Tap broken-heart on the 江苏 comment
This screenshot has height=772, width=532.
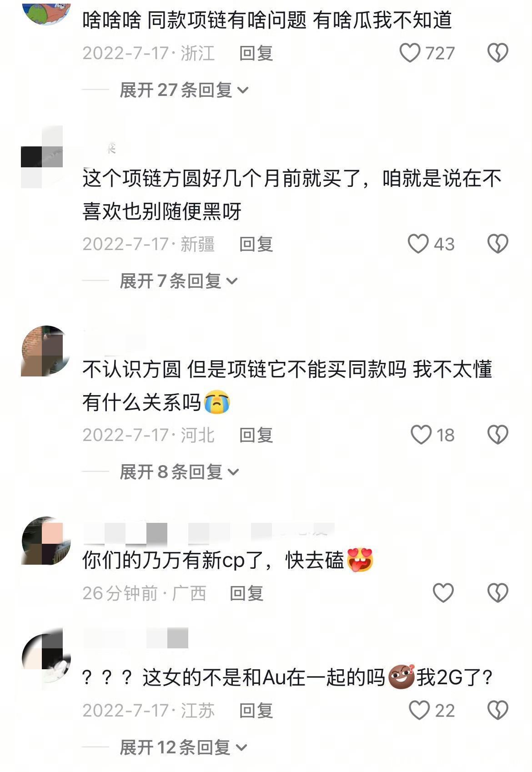[x=497, y=710]
